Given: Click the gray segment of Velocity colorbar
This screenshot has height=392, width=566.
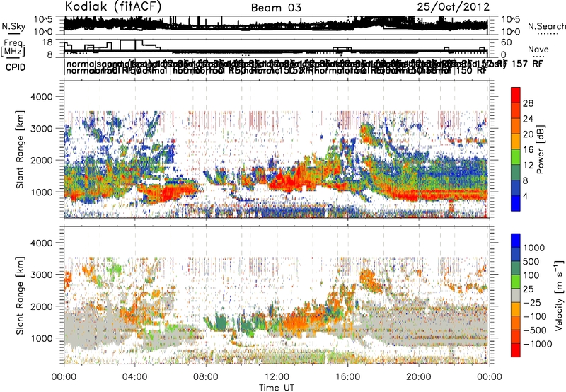Looking at the screenshot, I should click(x=516, y=295).
